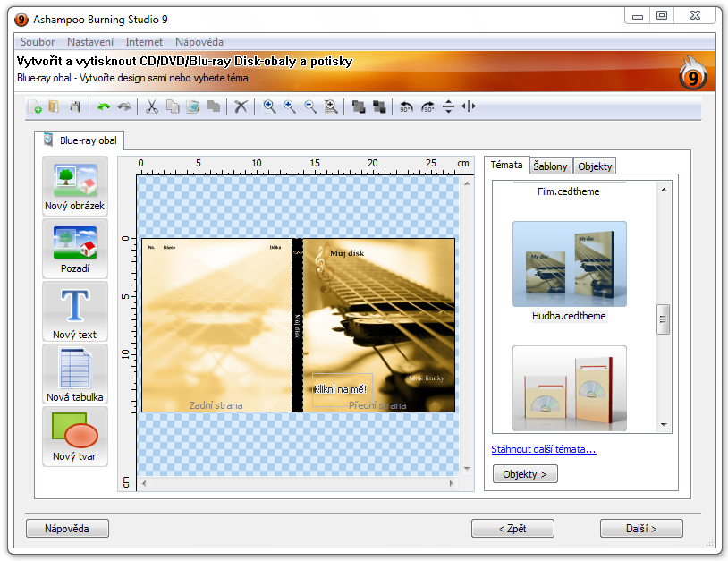Select the CD case theme thumbnail below Hudba
Screen dimensions: 728x561
coord(569,388)
